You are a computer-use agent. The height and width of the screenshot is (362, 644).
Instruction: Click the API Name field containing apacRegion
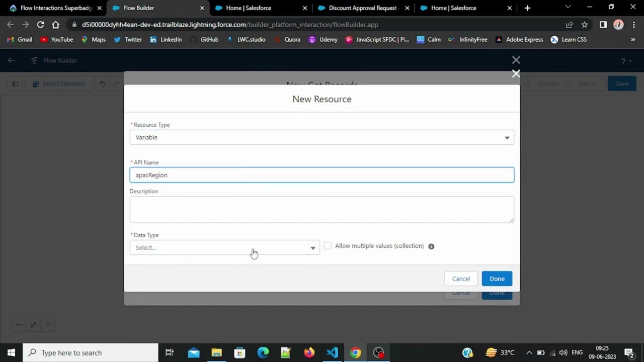point(321,175)
